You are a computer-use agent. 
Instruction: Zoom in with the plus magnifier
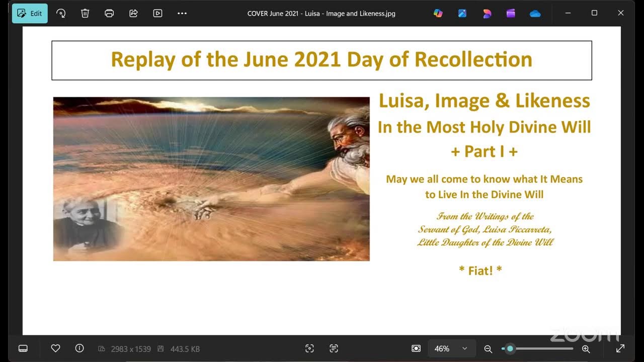586,348
